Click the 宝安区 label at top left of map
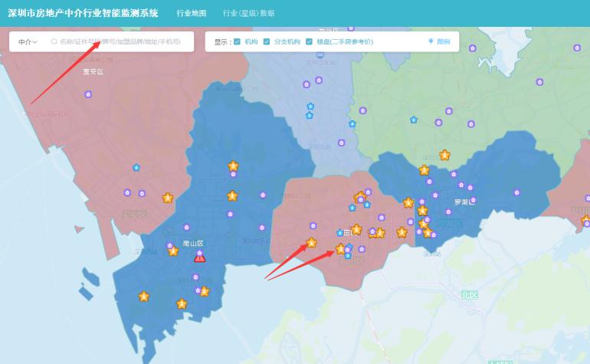The image size is (590, 364). 93,71
